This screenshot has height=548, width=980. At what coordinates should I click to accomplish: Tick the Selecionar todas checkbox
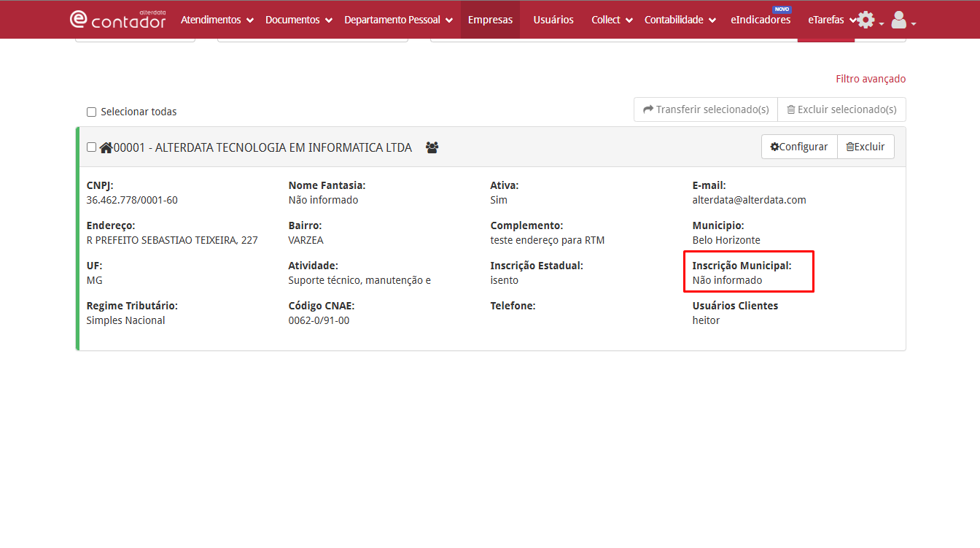[x=91, y=112]
